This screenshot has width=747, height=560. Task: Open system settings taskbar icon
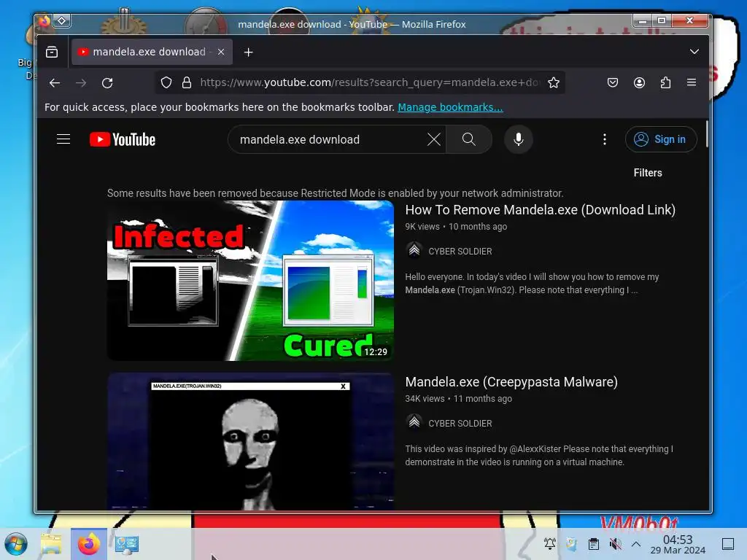[x=127, y=544]
